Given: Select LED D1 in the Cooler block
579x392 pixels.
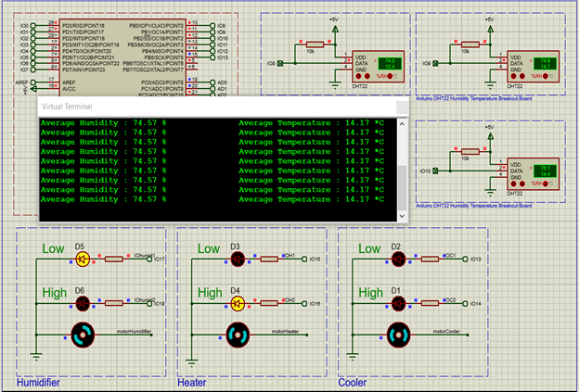Looking at the screenshot, I should click(x=398, y=304).
